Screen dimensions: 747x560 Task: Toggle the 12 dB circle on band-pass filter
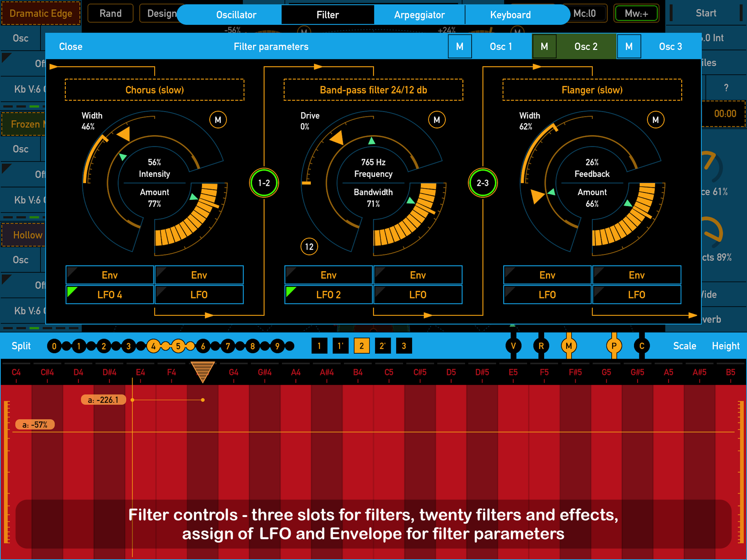coord(309,247)
